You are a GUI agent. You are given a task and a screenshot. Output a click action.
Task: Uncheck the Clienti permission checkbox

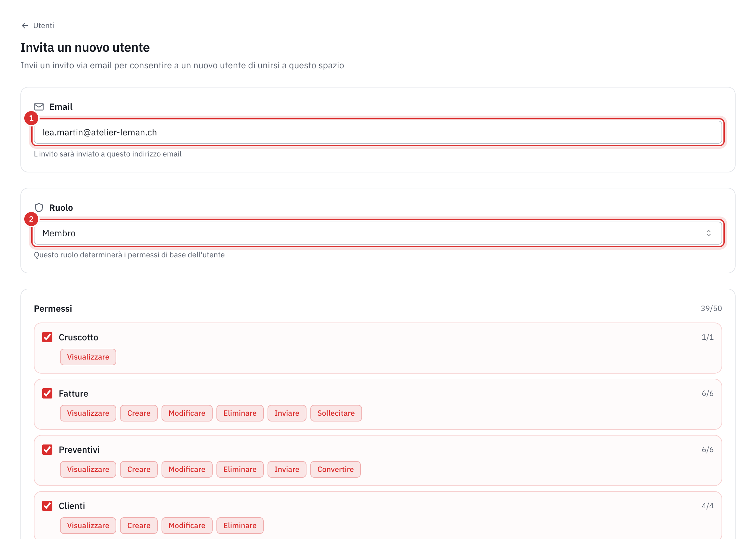pos(47,506)
